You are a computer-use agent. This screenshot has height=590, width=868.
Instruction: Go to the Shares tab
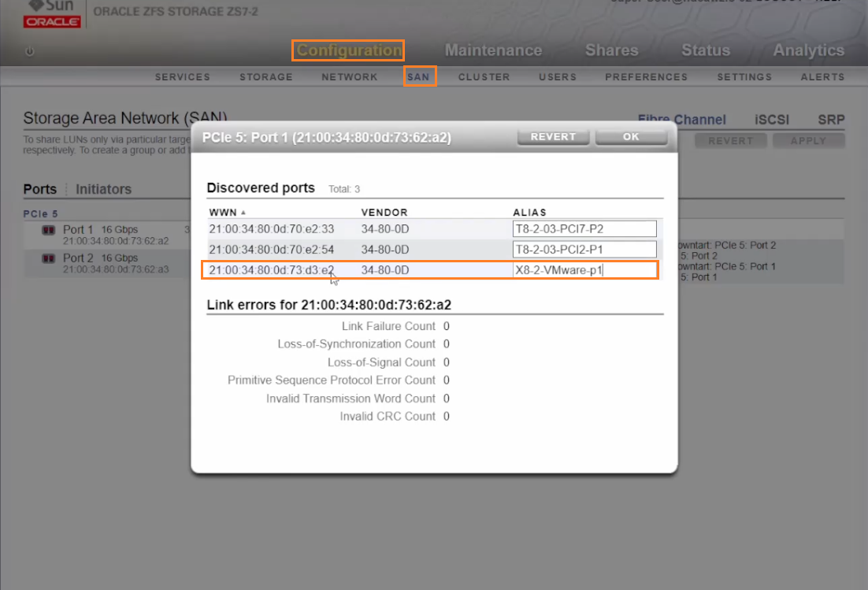coord(612,50)
